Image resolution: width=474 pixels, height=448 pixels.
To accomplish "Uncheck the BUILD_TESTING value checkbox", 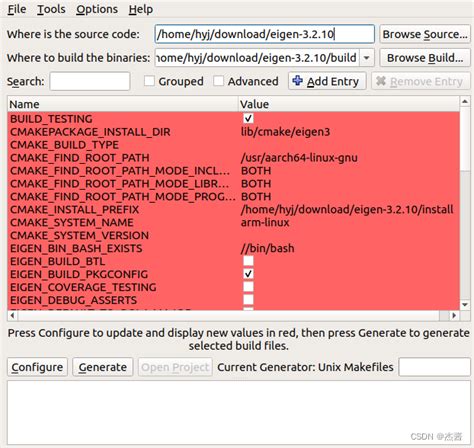I will point(248,118).
